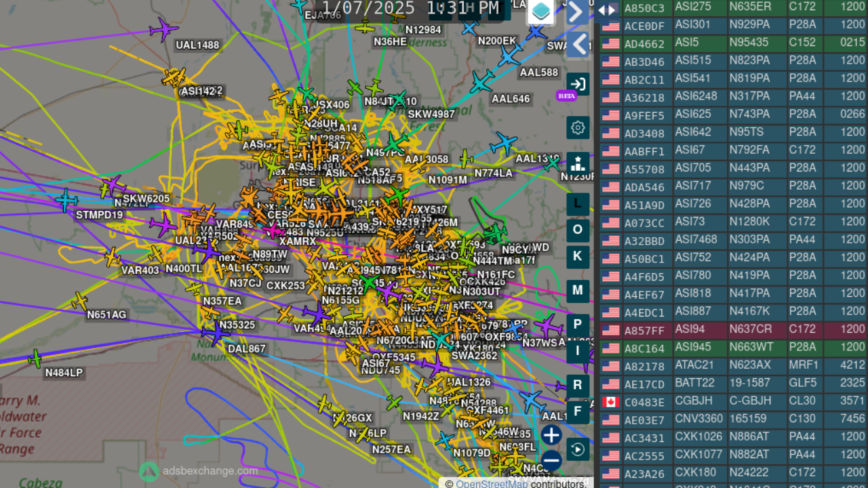Click callsign CXK1026 in the list
Viewport: 868px width, 488px height.
coord(698,436)
